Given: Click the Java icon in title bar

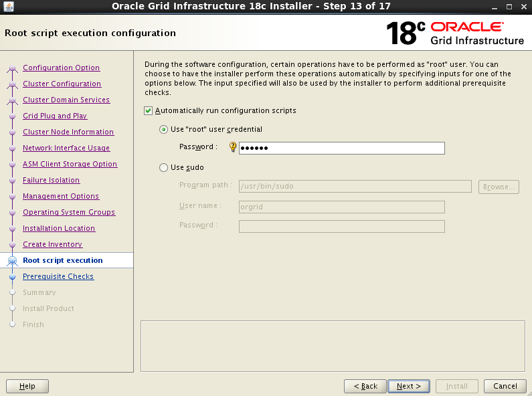Looking at the screenshot, I should point(8,7).
